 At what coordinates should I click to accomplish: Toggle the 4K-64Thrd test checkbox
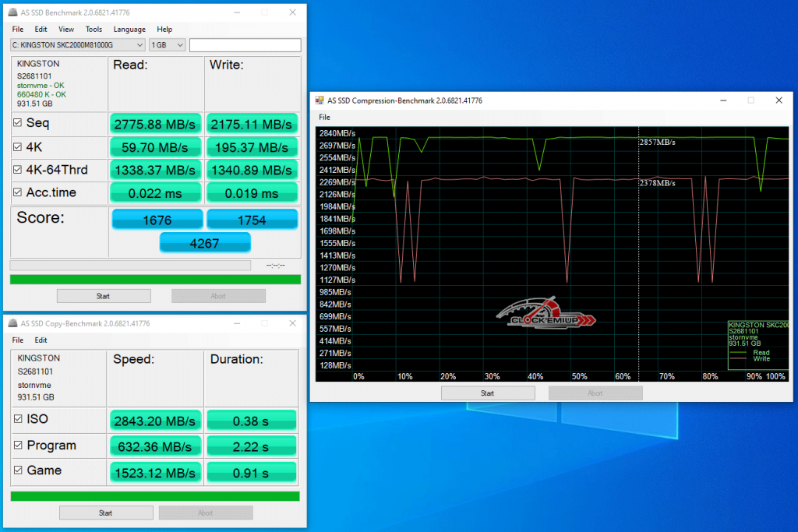pyautogui.click(x=18, y=170)
